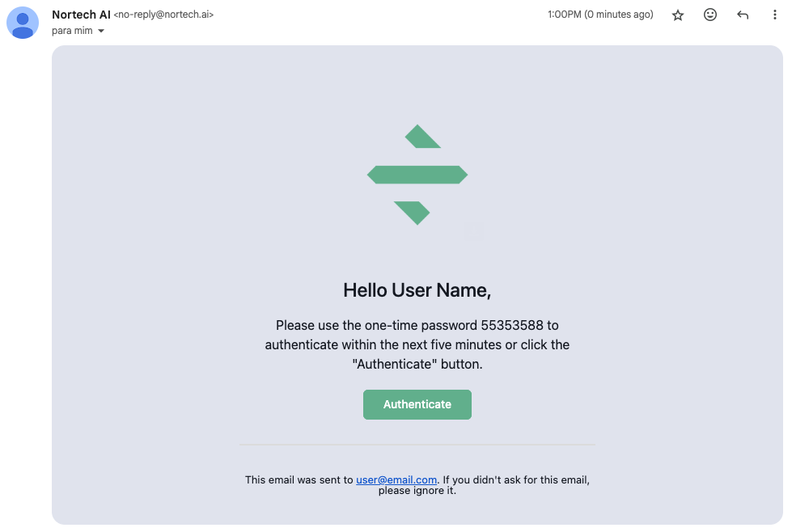Click the 'please ignore it' footer text
Viewport: 792px width, 532px height.
tap(417, 491)
